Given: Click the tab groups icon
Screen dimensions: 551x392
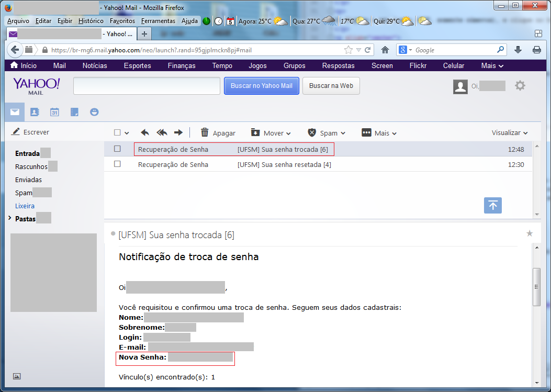Looking at the screenshot, I should click(x=538, y=33).
